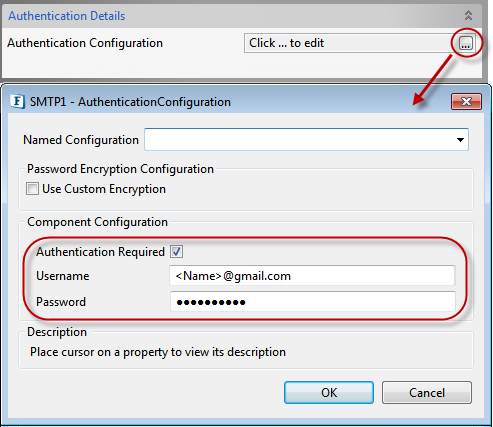Dismiss the dialog with the Cancel button
The image size is (493, 427).
pos(427,393)
